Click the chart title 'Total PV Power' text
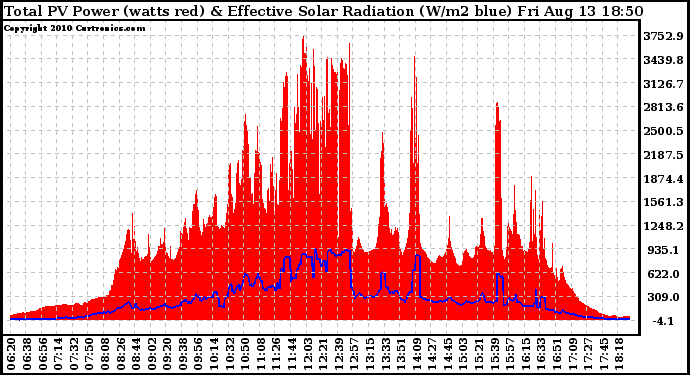Viewport: 690px width, 375px height. 61,11
